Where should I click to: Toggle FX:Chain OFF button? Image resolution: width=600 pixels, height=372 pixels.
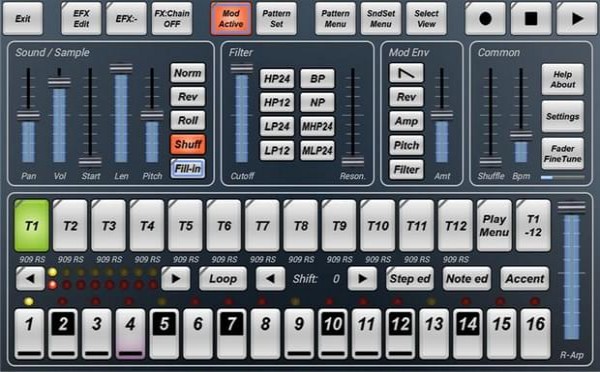pyautogui.click(x=172, y=18)
